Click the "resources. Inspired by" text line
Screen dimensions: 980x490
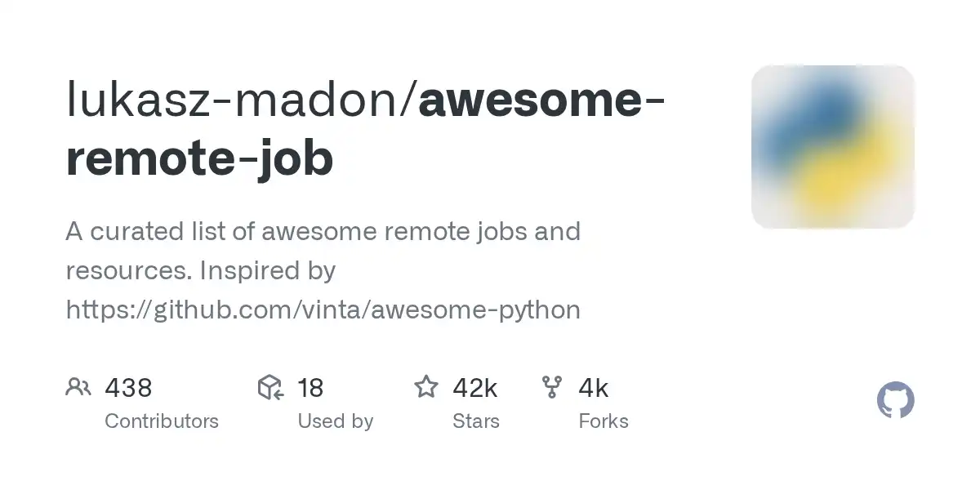point(201,270)
